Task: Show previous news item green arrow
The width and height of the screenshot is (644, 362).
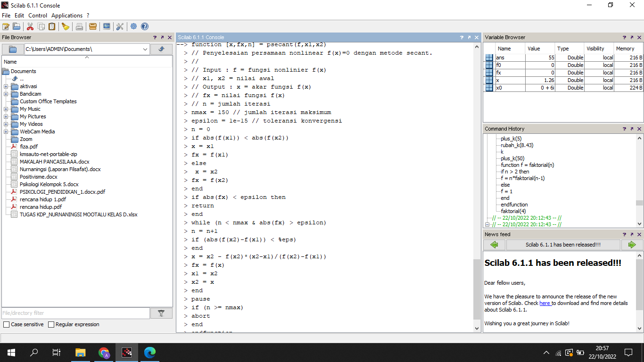Action: [494, 245]
